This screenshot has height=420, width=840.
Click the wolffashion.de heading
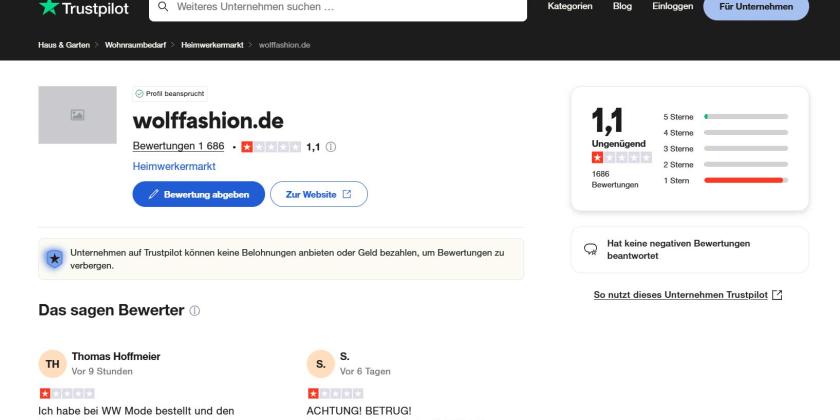click(x=208, y=121)
